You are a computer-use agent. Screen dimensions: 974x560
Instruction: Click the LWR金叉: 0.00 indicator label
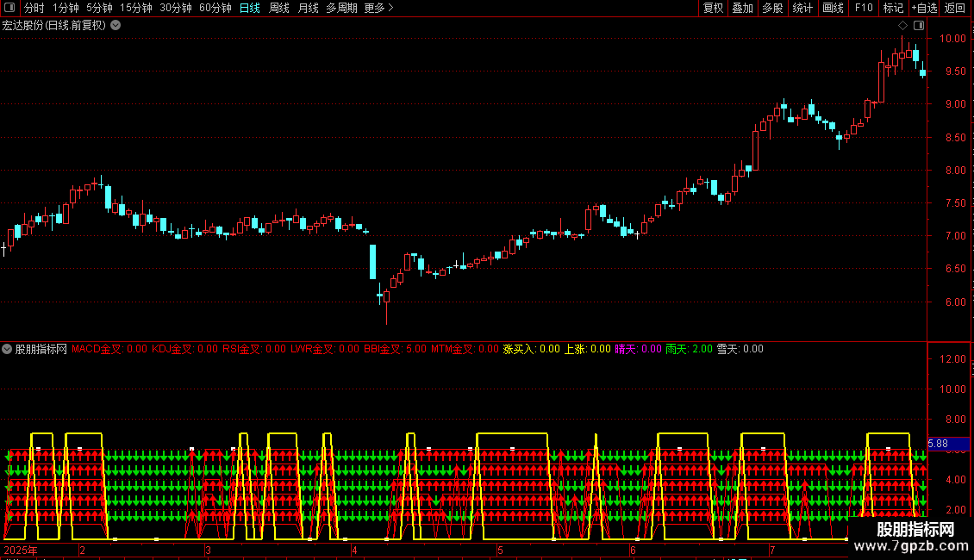(325, 349)
